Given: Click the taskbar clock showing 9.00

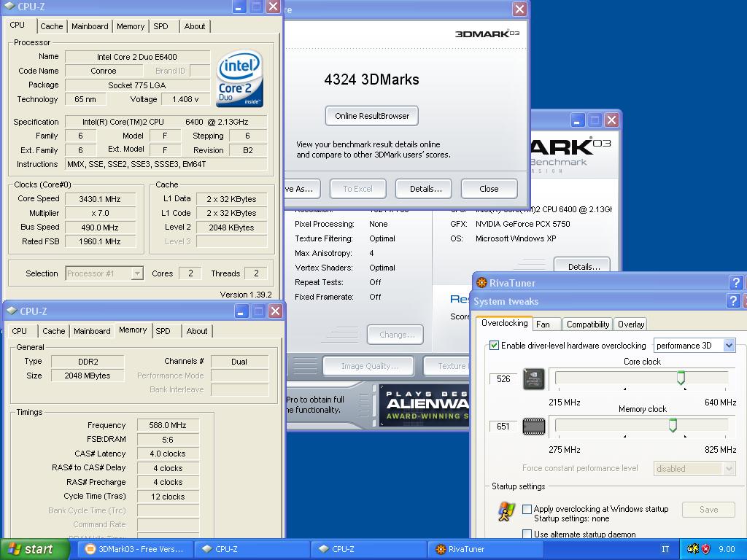Looking at the screenshot, I should click(727, 549).
